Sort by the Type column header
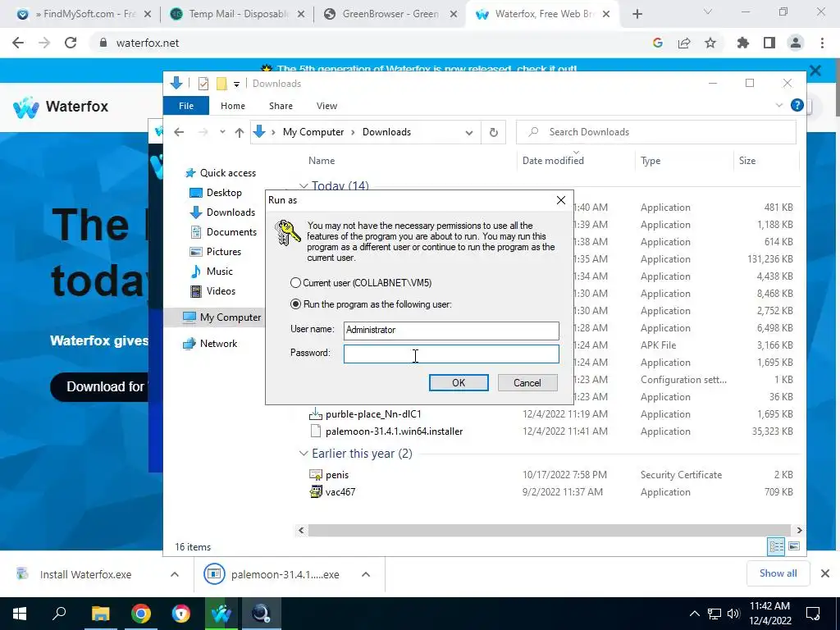840x630 pixels. (651, 161)
